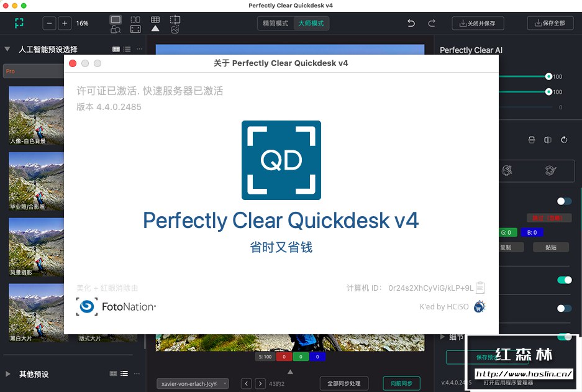This screenshot has height=392, width=582.
Task: Toggle the grid overlay icon
Action: point(155,19)
